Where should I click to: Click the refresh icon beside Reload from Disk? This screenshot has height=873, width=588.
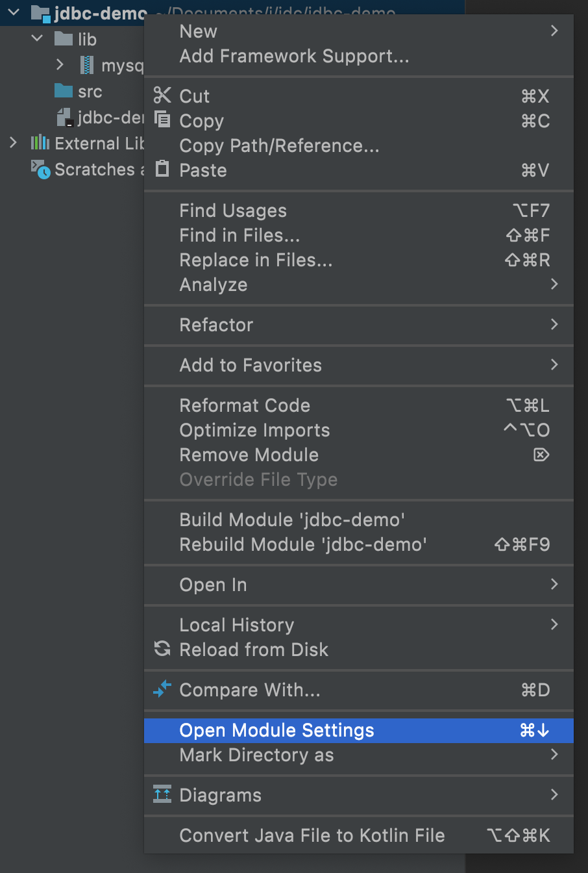point(162,650)
